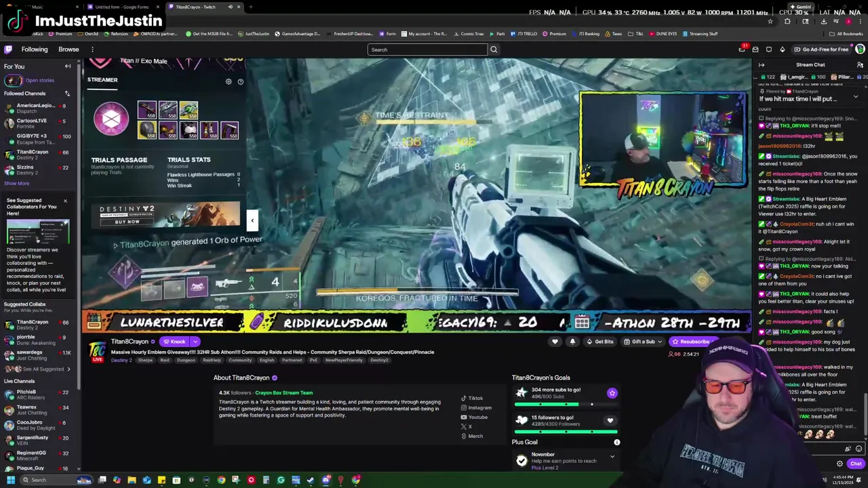Close the Suggested Collaborators card
Viewport: 868px width, 488px height.
click(65, 201)
